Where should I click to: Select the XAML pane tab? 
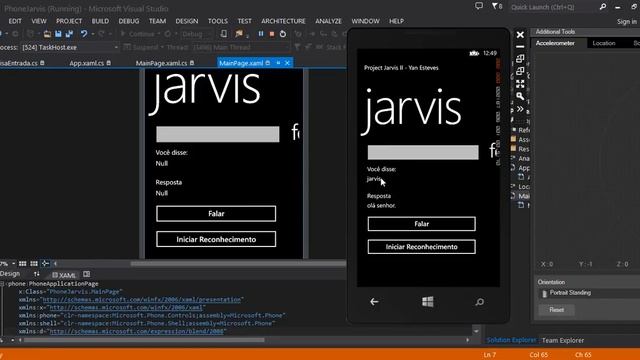(x=64, y=275)
